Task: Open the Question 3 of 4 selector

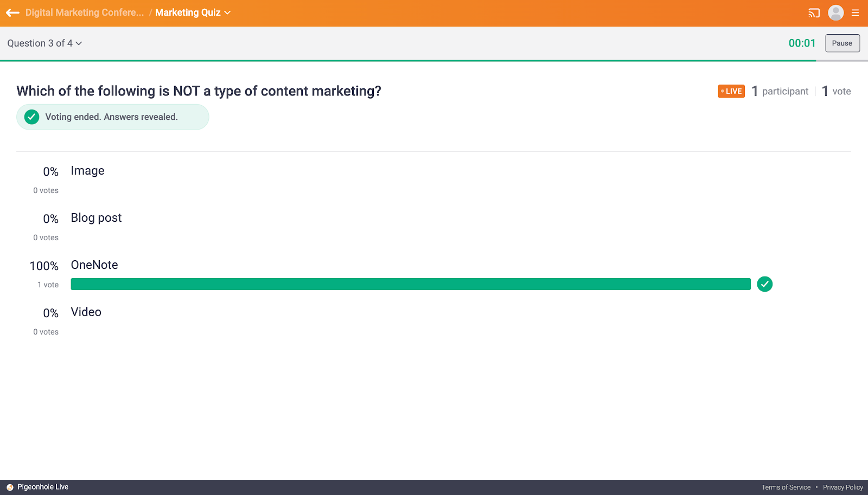Action: click(44, 43)
